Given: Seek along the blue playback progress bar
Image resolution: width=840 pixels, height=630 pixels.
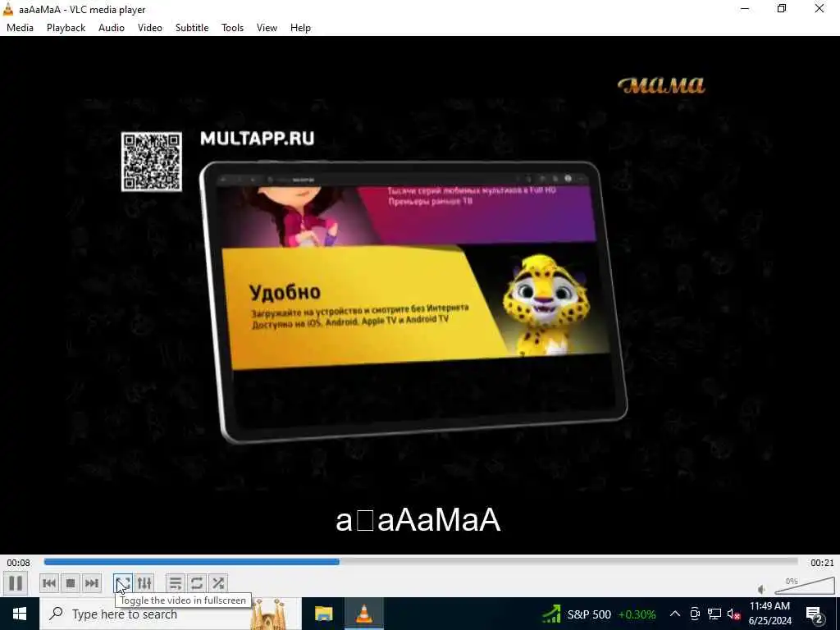Looking at the screenshot, I should [x=421, y=562].
